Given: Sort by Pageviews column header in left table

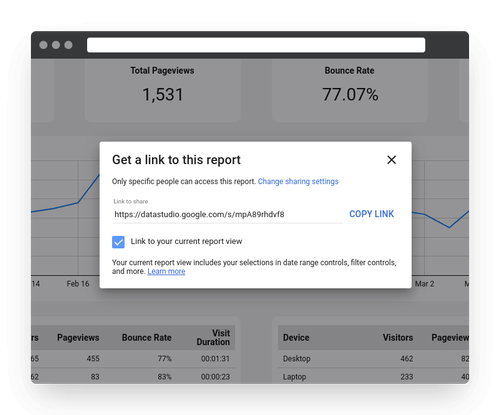Looking at the screenshot, I should click(x=78, y=338).
